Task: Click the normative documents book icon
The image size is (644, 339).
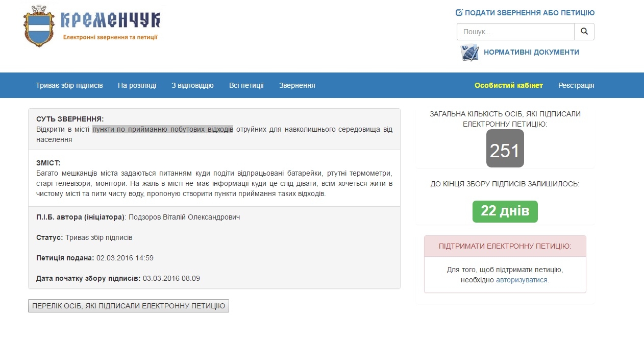Action: [469, 52]
